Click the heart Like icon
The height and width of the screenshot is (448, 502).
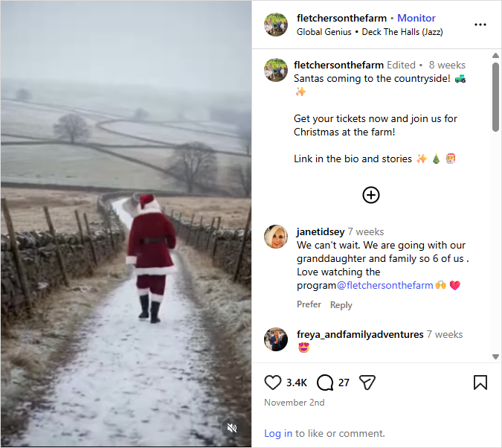coord(273,383)
